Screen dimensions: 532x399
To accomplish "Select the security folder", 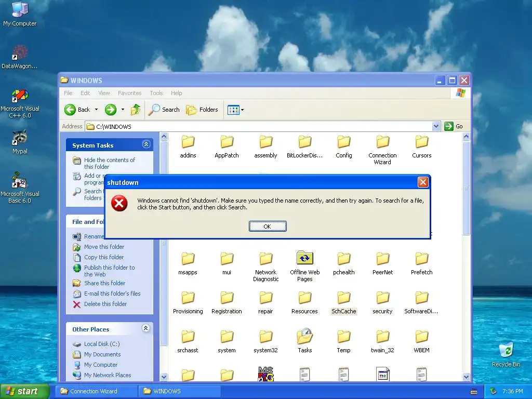I will pyautogui.click(x=383, y=303).
